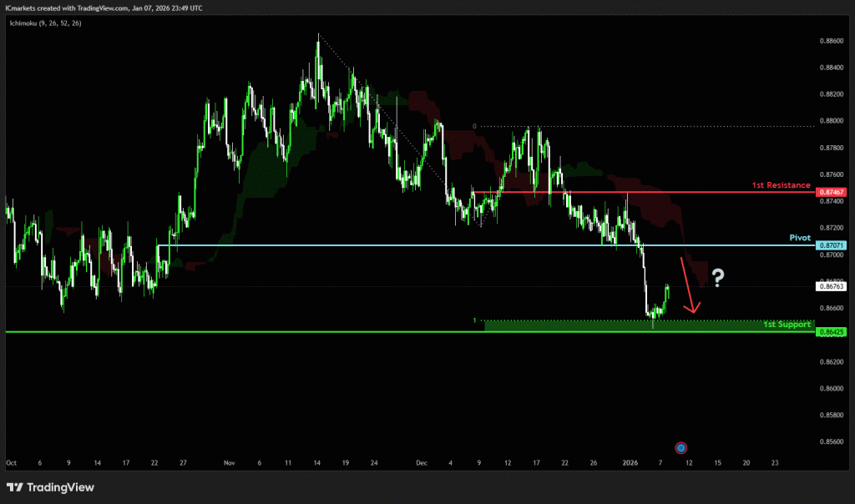
Task: Click the white question mark annotation
Action: point(717,278)
